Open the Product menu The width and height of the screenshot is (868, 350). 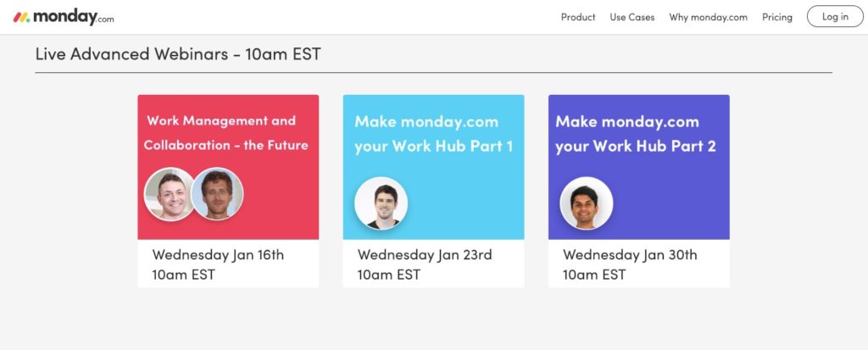click(x=578, y=17)
